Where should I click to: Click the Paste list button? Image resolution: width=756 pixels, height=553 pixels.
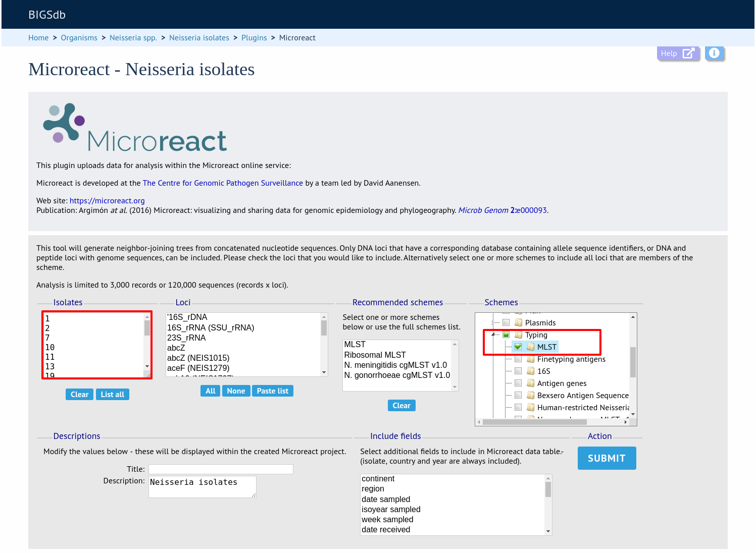(x=273, y=391)
